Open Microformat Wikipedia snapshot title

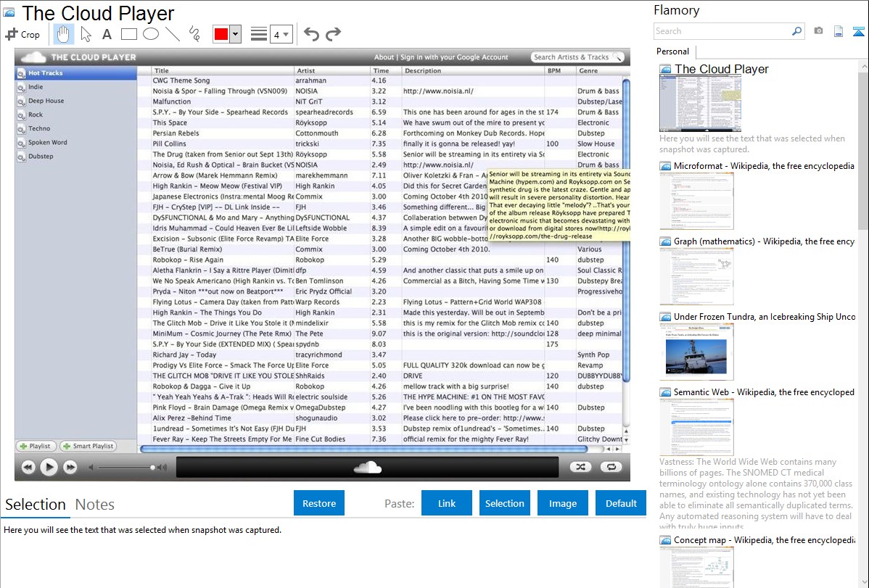click(x=764, y=166)
